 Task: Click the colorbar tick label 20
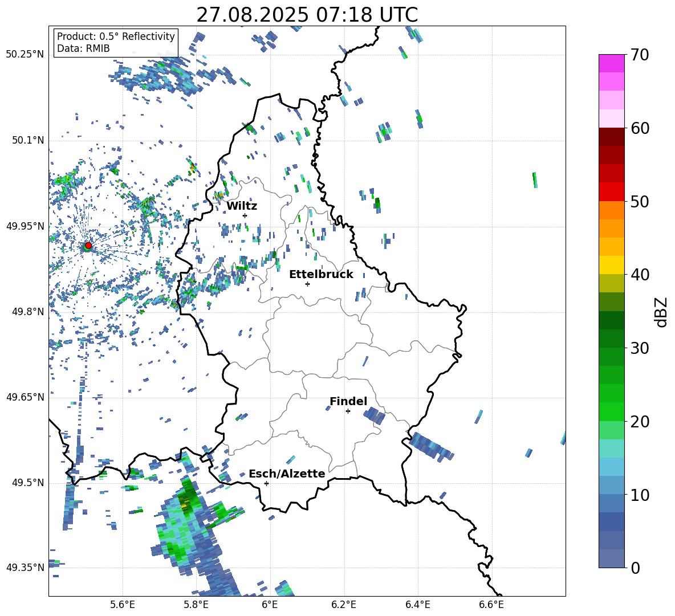tap(640, 422)
